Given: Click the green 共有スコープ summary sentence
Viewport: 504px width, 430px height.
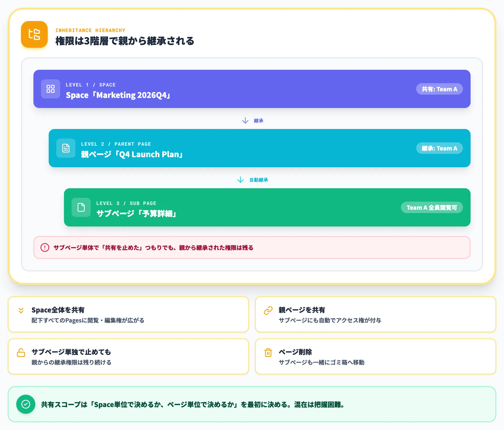Looking at the screenshot, I should (193, 404).
